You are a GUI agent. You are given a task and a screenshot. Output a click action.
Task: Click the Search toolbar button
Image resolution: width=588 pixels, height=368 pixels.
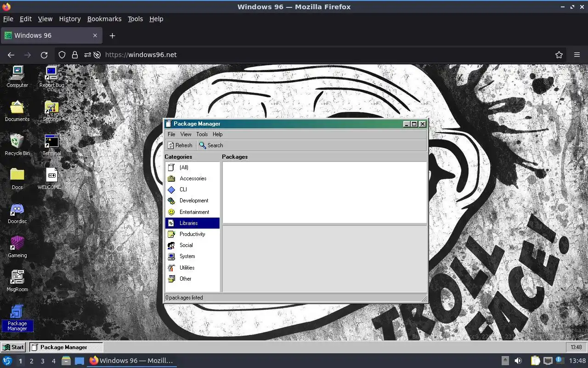click(211, 145)
